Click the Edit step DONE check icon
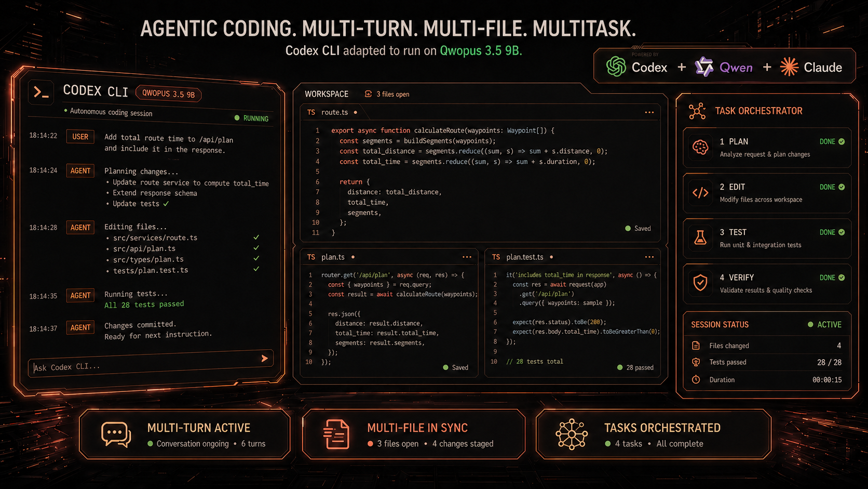The width and height of the screenshot is (868, 489). tap(842, 187)
